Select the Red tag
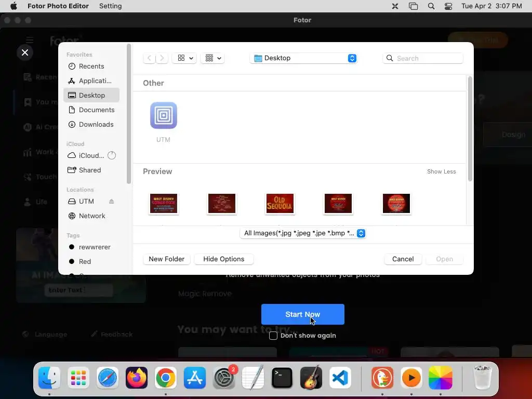The image size is (532, 399). pyautogui.click(x=91, y=262)
